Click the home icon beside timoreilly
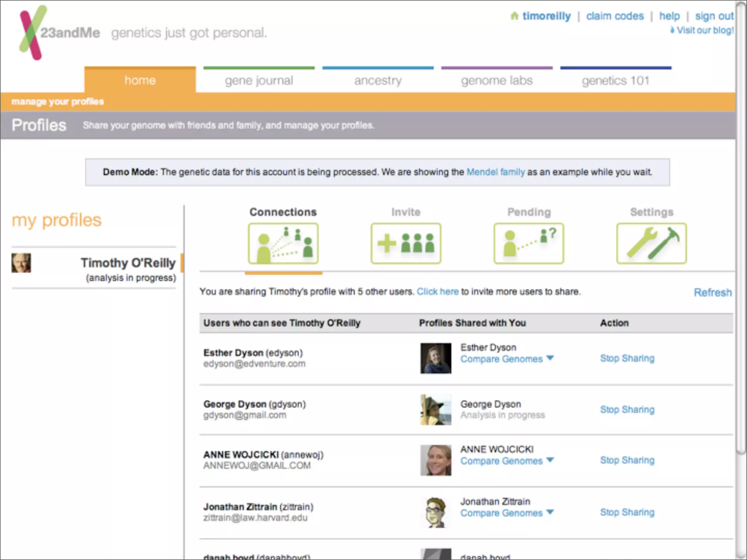747x560 pixels. point(514,16)
